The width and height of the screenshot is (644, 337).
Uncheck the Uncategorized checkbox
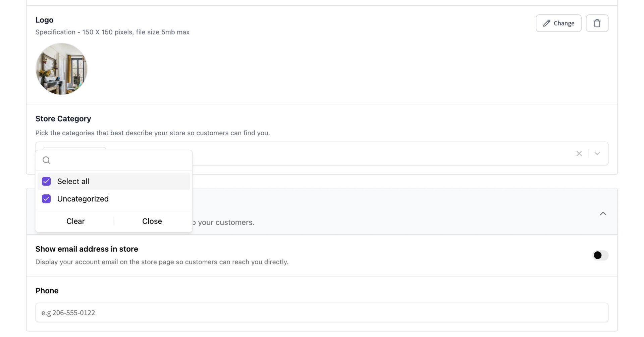point(46,199)
